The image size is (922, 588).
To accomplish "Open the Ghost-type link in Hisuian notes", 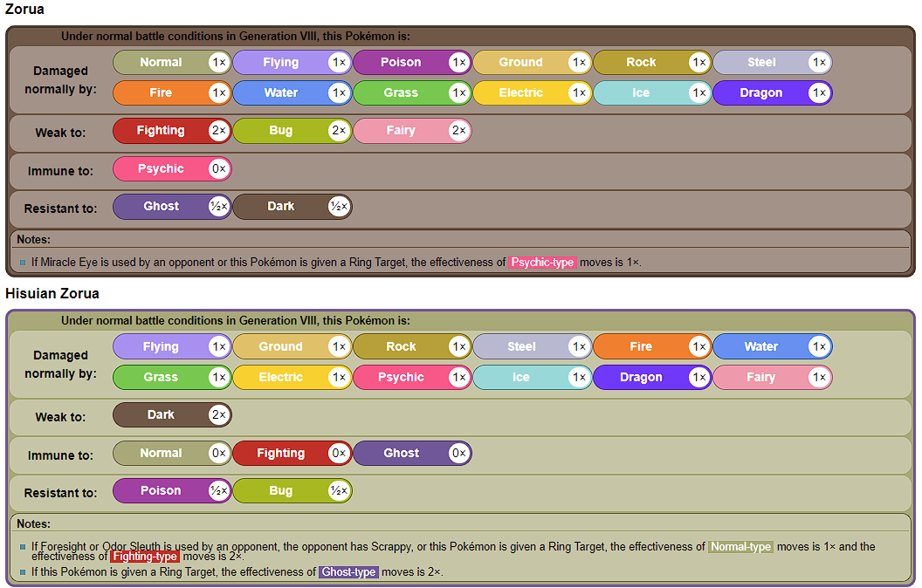I will point(348,572).
